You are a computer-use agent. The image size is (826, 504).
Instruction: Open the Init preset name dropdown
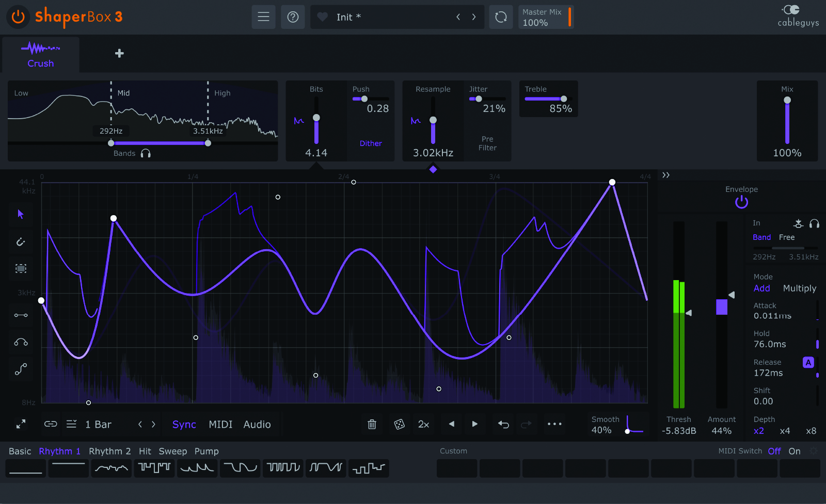pos(348,17)
